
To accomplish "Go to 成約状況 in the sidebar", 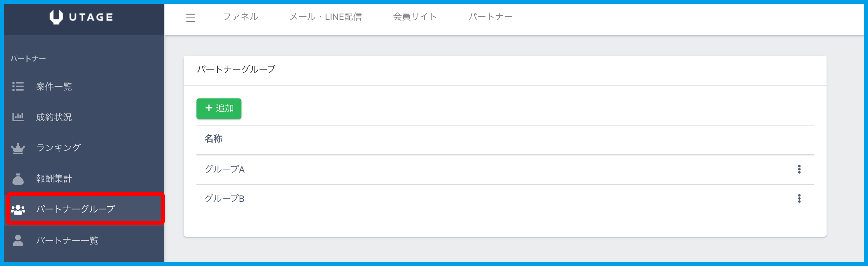I will click(x=54, y=117).
